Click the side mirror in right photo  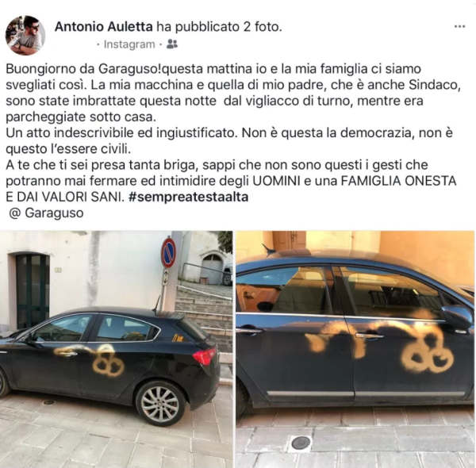click(456, 316)
